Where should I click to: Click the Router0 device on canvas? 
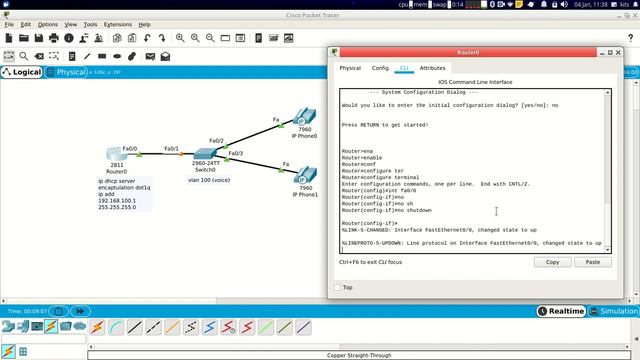coord(116,154)
